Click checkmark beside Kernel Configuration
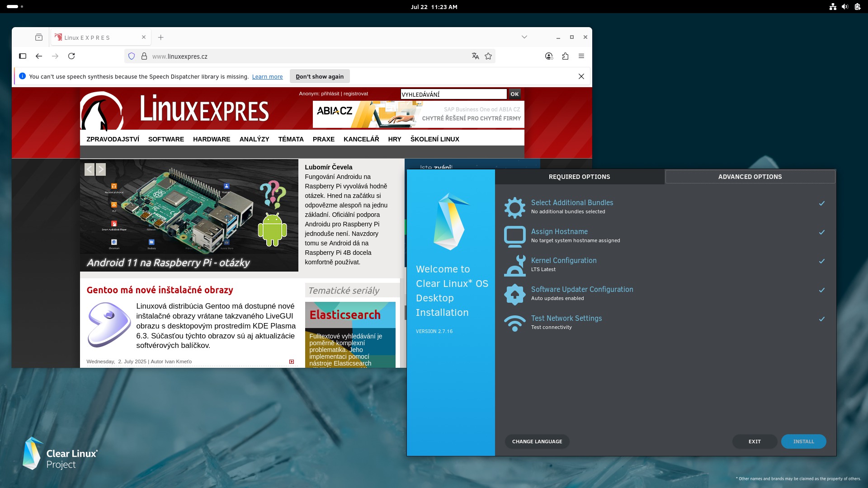The height and width of the screenshot is (488, 868). click(x=821, y=261)
